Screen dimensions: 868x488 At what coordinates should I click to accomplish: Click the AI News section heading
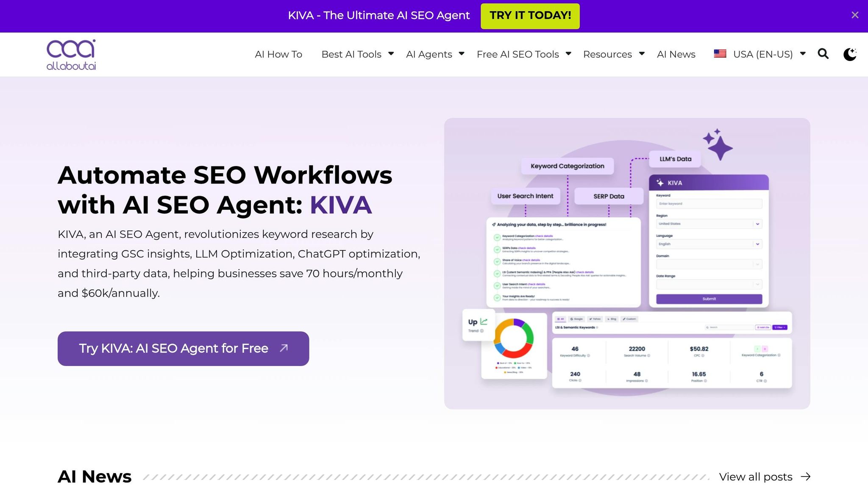[x=95, y=477]
